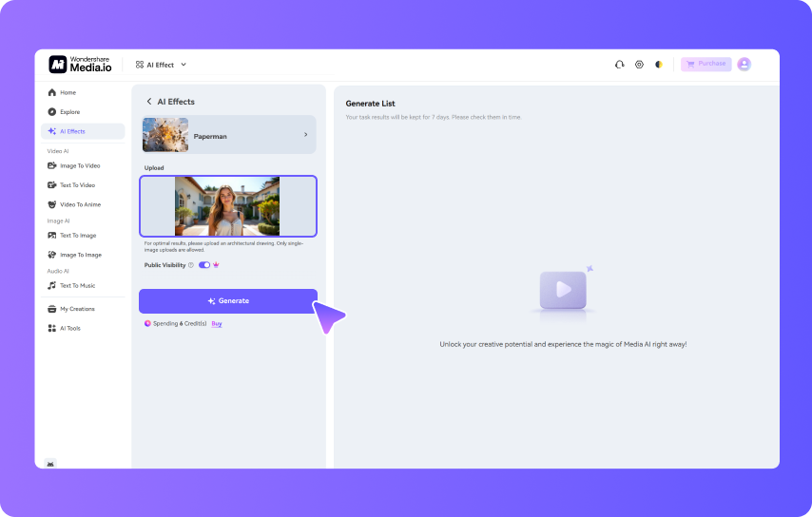Screen dimensions: 812x517
Task: Click the video play placeholder icon
Action: [x=563, y=290]
